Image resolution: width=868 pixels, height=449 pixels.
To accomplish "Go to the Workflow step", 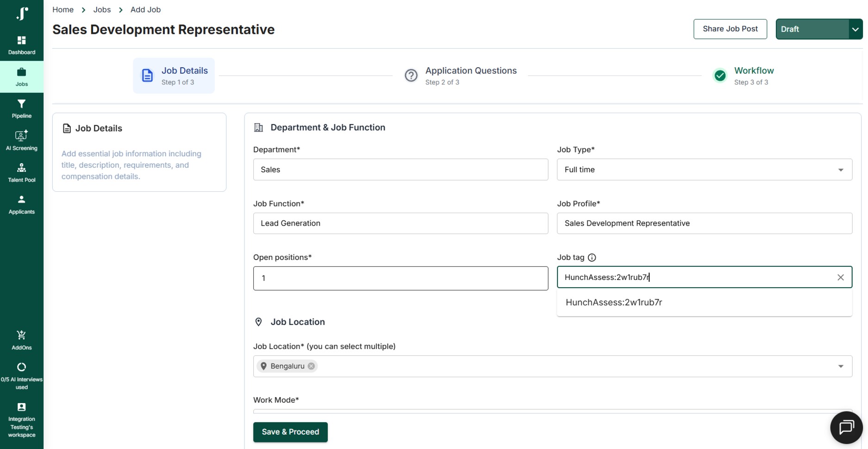I will [x=743, y=76].
